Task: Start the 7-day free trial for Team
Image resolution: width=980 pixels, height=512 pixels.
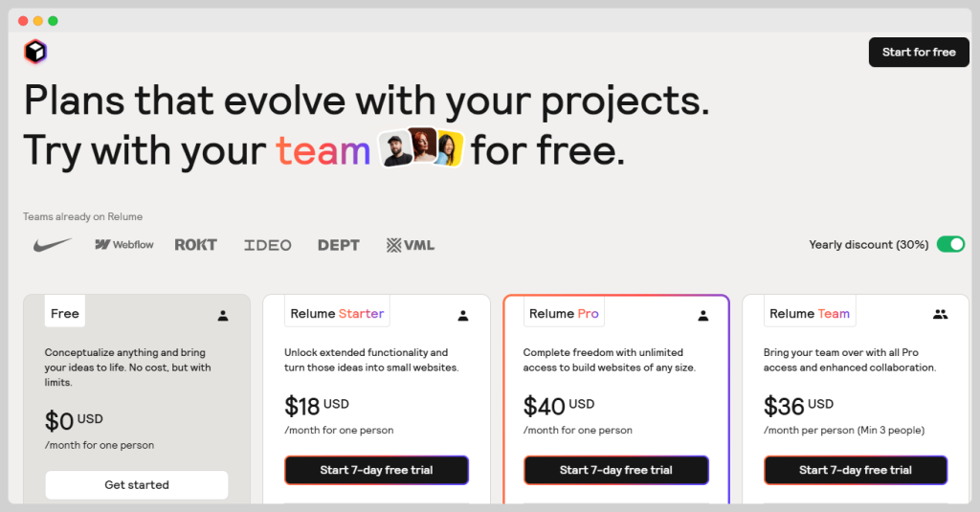Action: click(856, 470)
